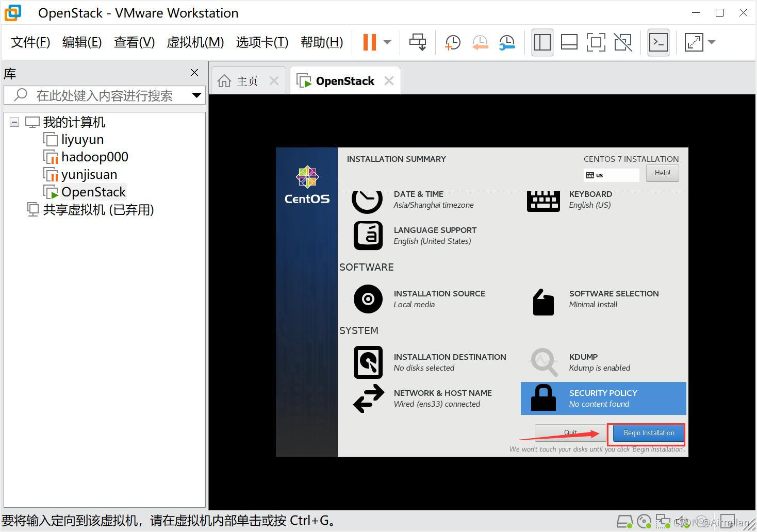The width and height of the screenshot is (757, 532).
Task: Click the Quit button
Action: (570, 433)
